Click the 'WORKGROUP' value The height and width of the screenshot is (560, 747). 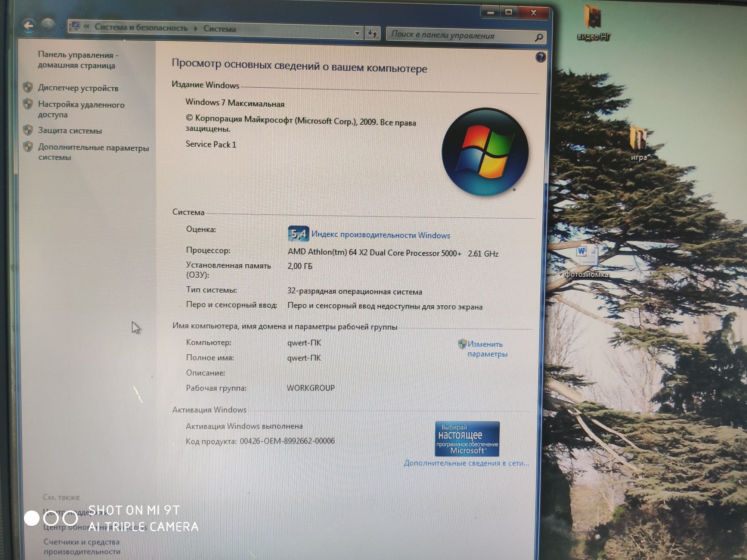tap(311, 388)
